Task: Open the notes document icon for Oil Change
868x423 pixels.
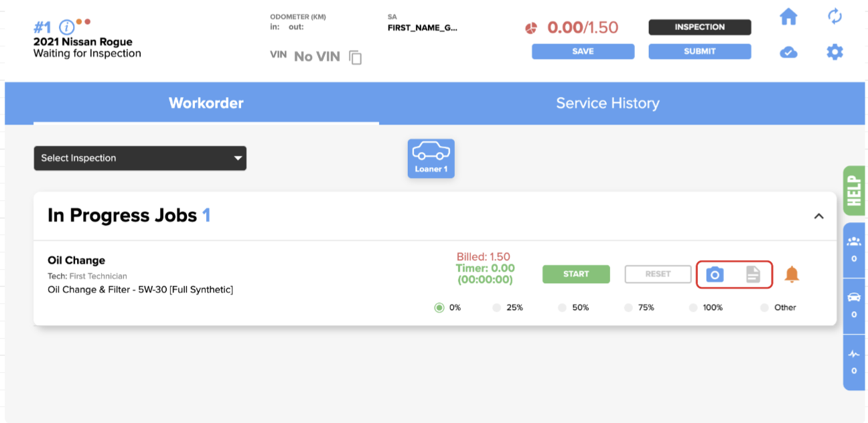Action: 753,274
